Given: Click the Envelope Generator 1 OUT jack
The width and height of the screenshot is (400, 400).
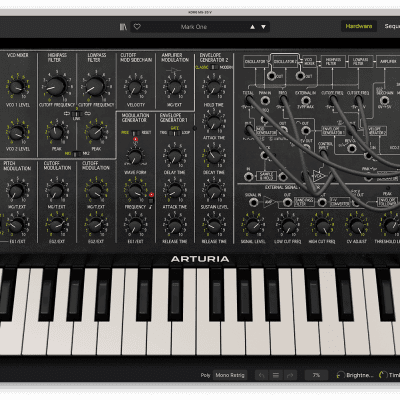Looking at the screenshot, I should [x=305, y=131].
